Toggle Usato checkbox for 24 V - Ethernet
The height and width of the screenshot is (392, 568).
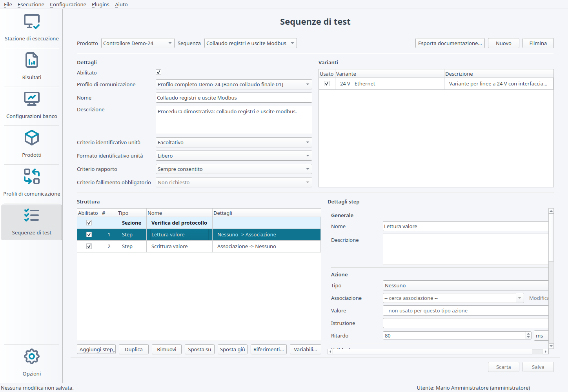pyautogui.click(x=327, y=83)
